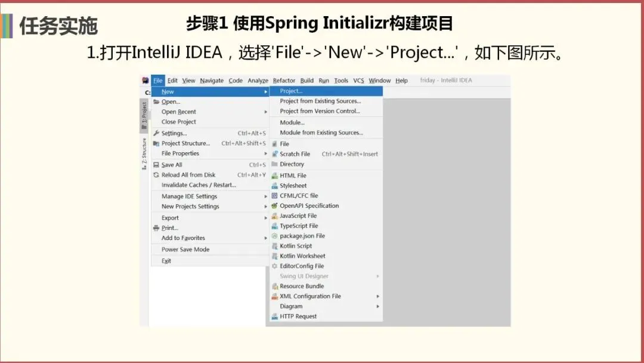
Task: Click the OpenAPI Specification icon
Action: point(275,205)
